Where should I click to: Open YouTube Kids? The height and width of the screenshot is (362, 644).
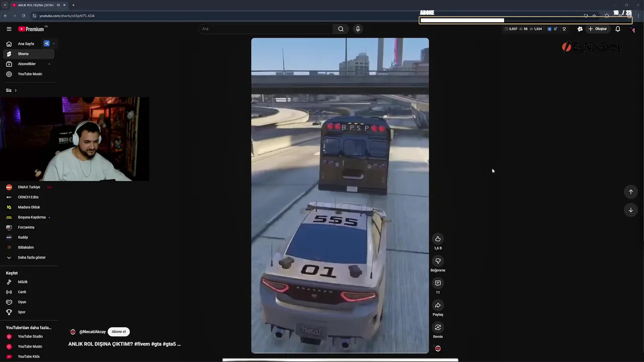coord(29,356)
